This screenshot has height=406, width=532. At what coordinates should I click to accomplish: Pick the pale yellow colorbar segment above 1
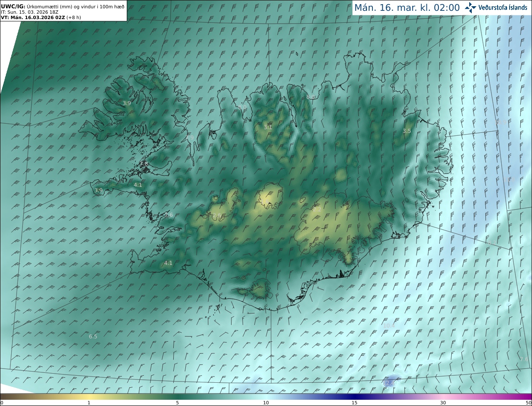click(89, 397)
